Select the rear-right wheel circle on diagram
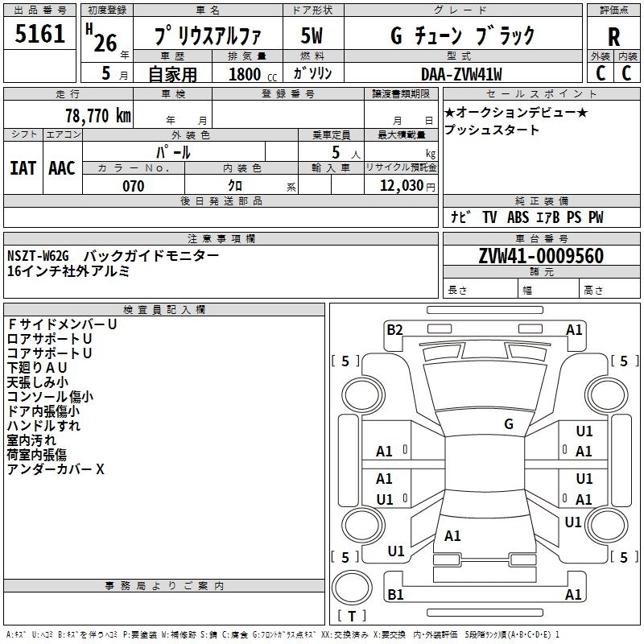The height and width of the screenshot is (644, 644). pyautogui.click(x=606, y=525)
